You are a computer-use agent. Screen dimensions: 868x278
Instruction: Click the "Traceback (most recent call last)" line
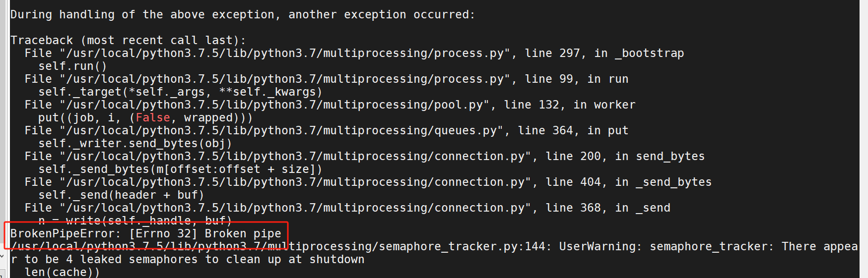[128, 40]
